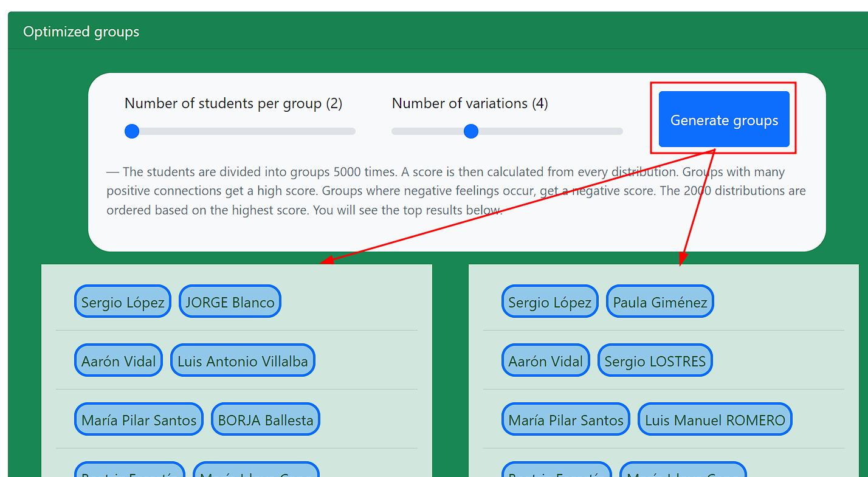Viewport: 868px width, 477px height.
Task: Select the Sergio LOSTRES student chip
Action: coord(655,360)
